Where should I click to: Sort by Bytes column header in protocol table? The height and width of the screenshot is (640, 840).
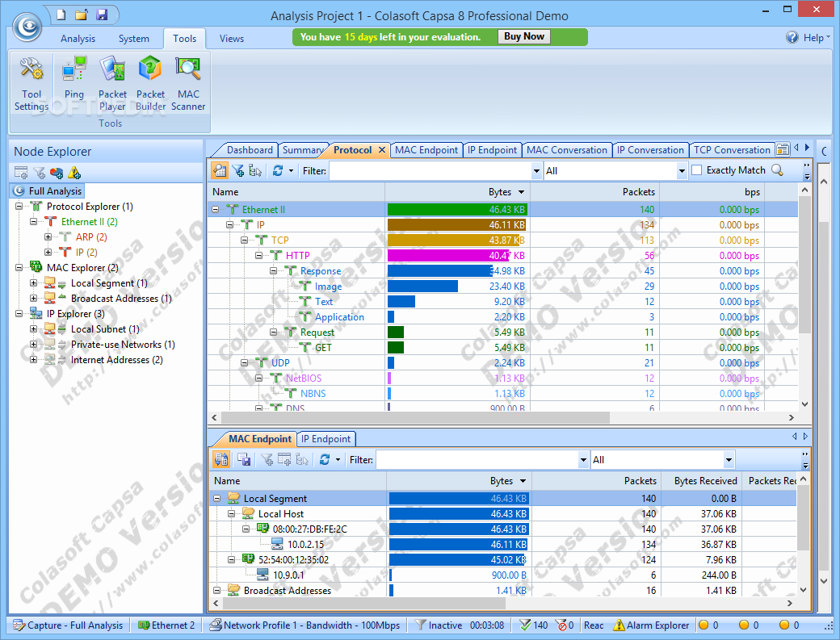click(457, 191)
